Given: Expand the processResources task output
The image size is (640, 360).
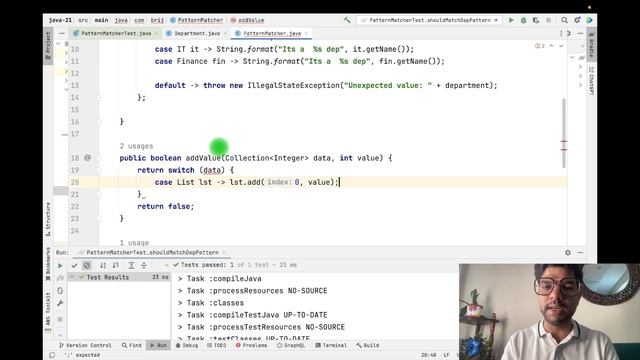Looking at the screenshot, I should (x=180, y=291).
